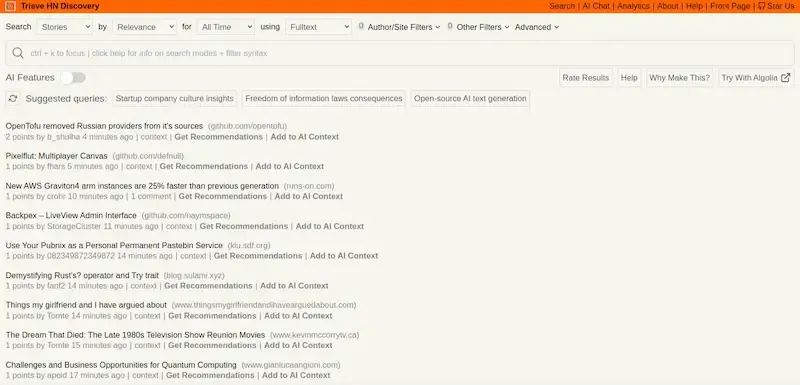The width and height of the screenshot is (800, 385).
Task: Select Open-source AI text generation query
Action: coord(470,98)
